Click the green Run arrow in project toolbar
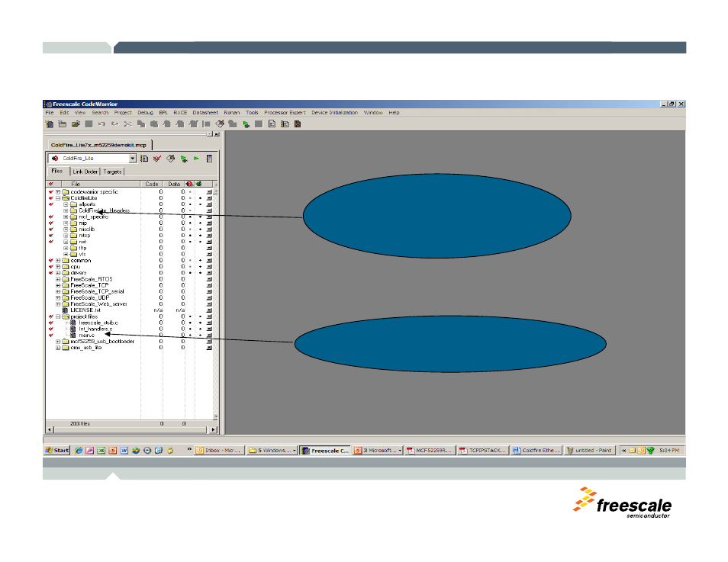 click(196, 159)
